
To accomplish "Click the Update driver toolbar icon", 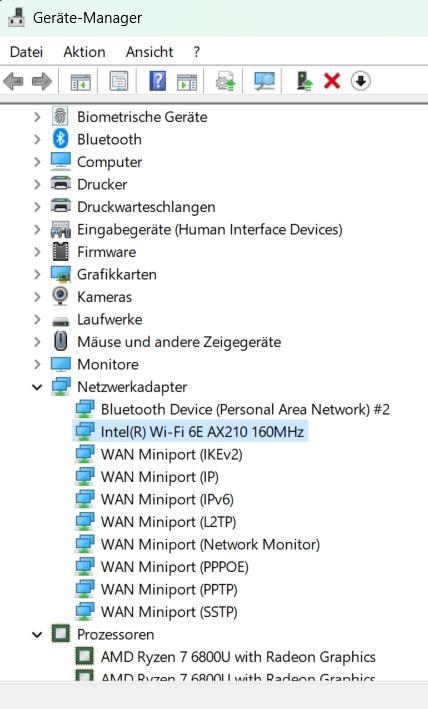I will click(x=225, y=82).
